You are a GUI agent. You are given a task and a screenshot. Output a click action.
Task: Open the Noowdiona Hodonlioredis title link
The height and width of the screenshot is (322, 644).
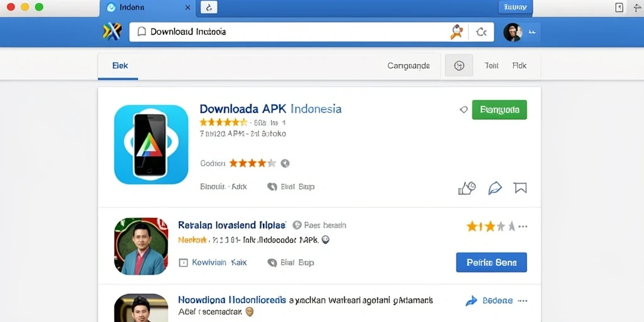point(232,300)
